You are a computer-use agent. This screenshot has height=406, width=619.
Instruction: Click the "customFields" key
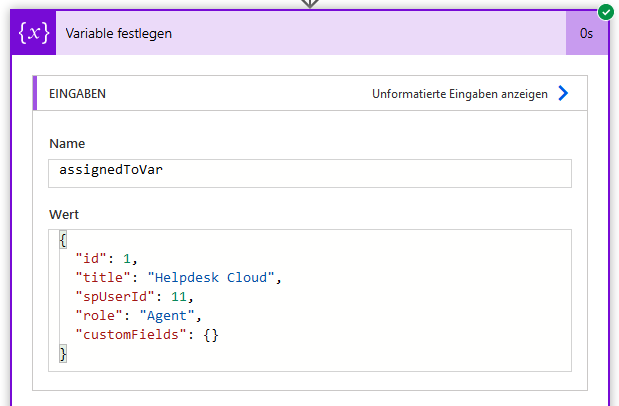pos(131,335)
